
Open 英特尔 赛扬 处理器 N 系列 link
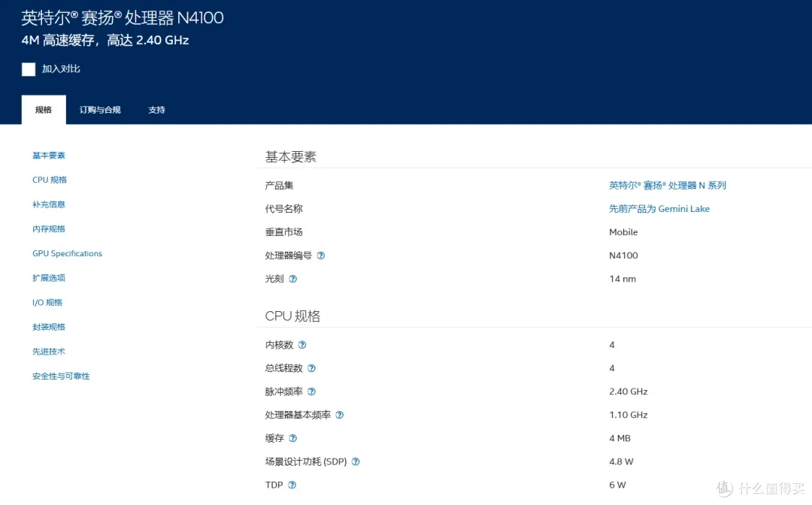point(668,185)
